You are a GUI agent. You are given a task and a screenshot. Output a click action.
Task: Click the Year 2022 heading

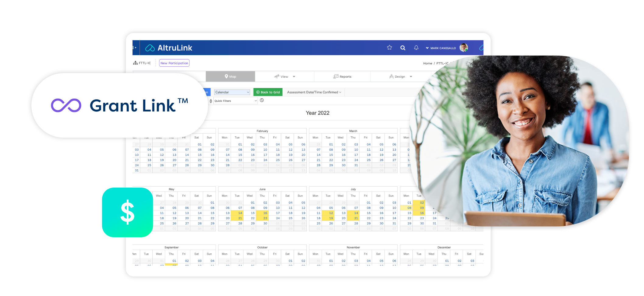(317, 113)
